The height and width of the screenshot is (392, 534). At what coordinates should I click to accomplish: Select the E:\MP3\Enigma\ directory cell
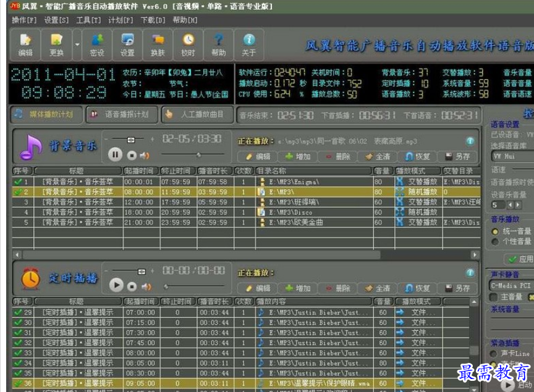coord(315,182)
